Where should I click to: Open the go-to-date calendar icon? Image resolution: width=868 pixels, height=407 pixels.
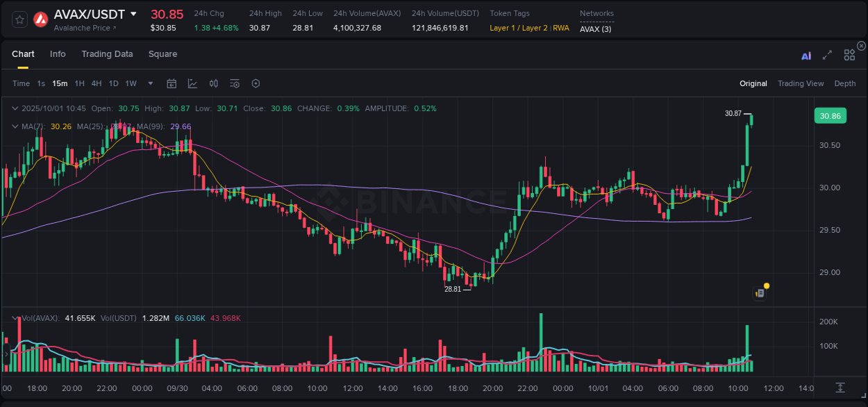coord(172,83)
